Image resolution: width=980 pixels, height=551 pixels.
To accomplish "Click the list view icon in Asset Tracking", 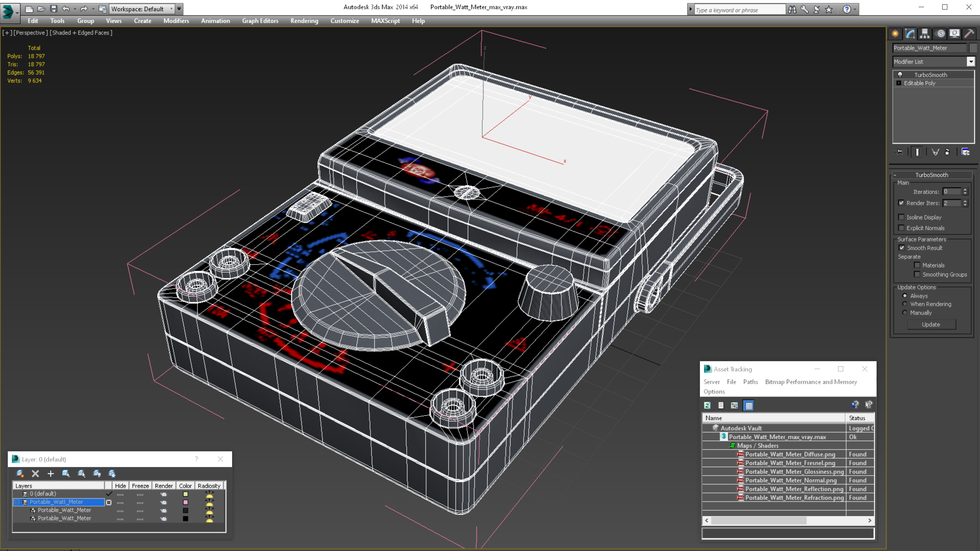I will [x=721, y=405].
